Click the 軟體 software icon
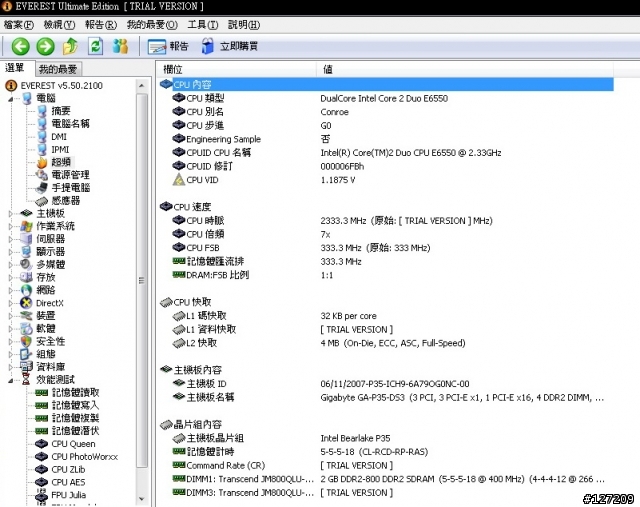Screen dimensions: 640x507 click(x=26, y=329)
